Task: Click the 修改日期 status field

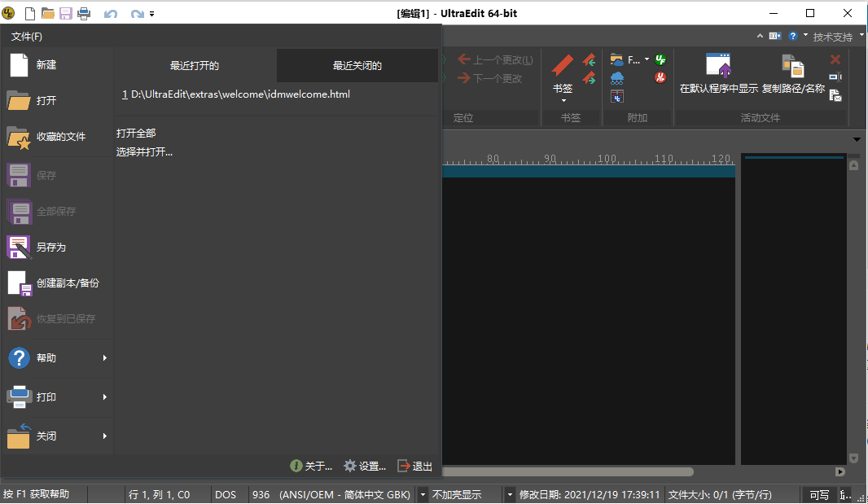Action: coord(589,494)
